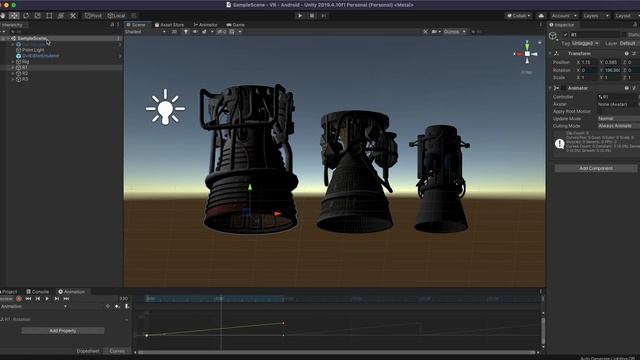The image size is (640, 360).
Task: Open the Culling Mode dropdown
Action: 618,126
